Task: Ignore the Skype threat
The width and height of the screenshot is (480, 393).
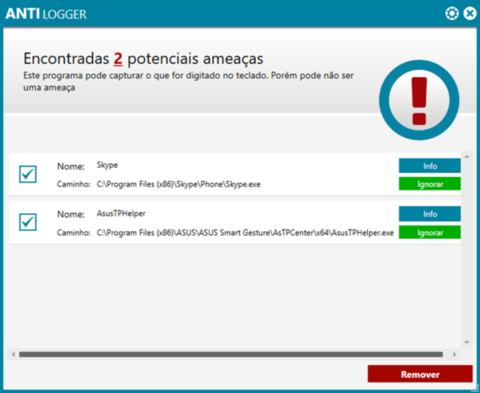Action: (x=430, y=184)
